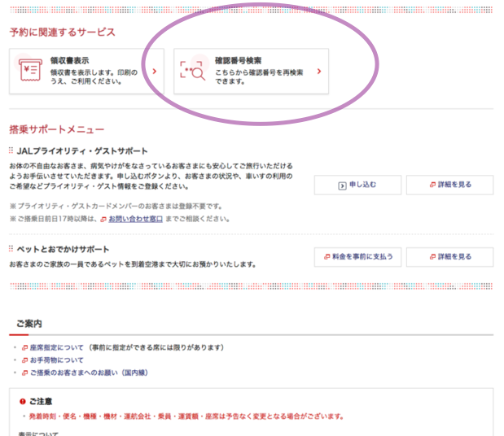Viewport: 504px width, 436px height.
Task: Click the 確認番号検索 magnifier scan icon
Action: pos(192,71)
